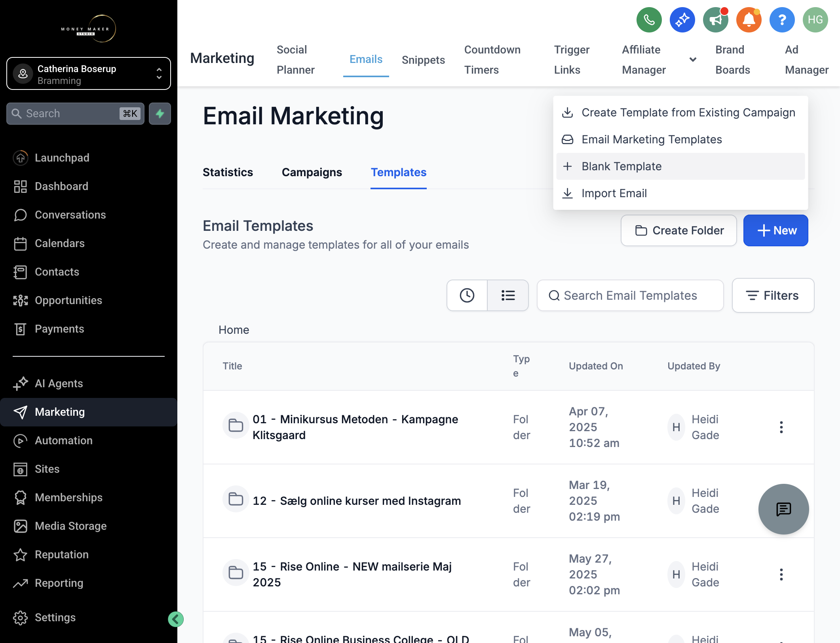The width and height of the screenshot is (840, 643).
Task: Open actions menu for 15 - Rise Online - NEW mailserie row
Action: click(781, 574)
